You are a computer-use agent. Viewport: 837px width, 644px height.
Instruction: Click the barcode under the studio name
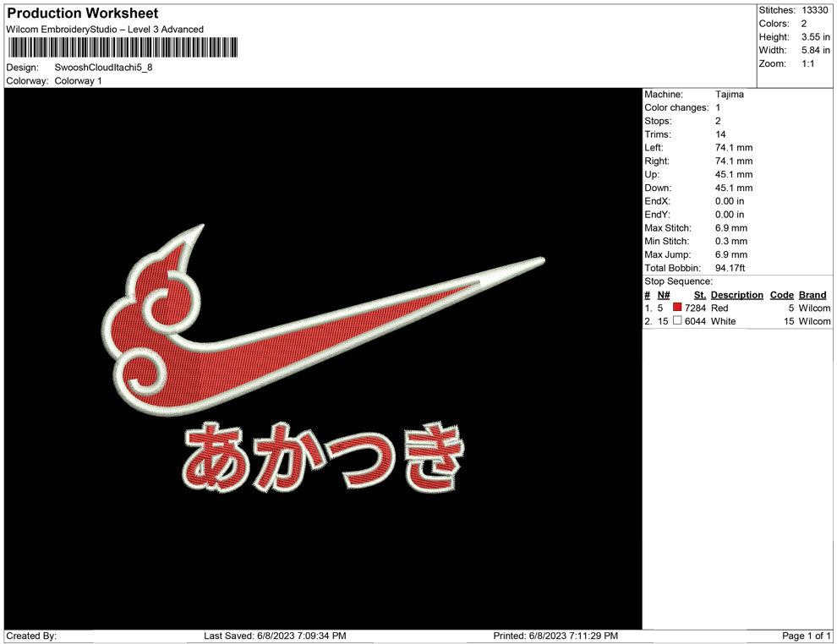point(123,48)
